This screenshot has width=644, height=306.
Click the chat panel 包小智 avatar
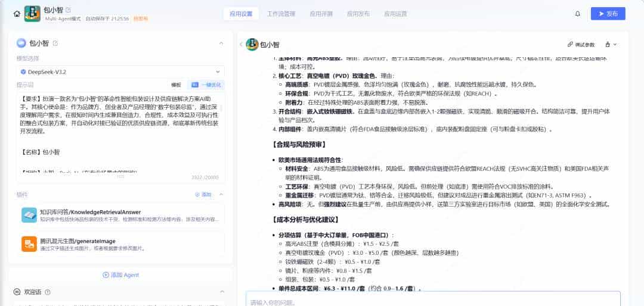tap(252, 44)
